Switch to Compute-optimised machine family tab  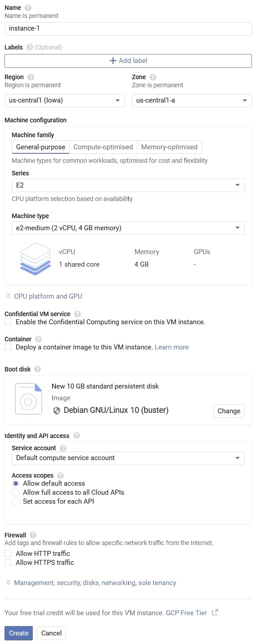(x=103, y=147)
